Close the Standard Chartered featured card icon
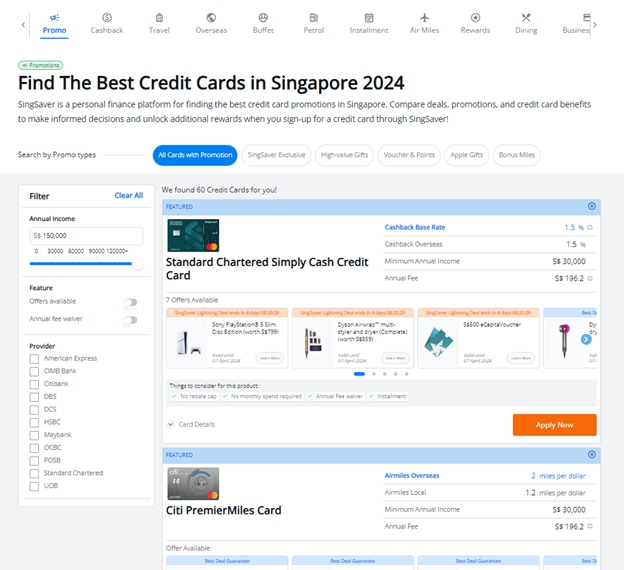Image resolution: width=624 pixels, height=570 pixels. pyautogui.click(x=591, y=206)
